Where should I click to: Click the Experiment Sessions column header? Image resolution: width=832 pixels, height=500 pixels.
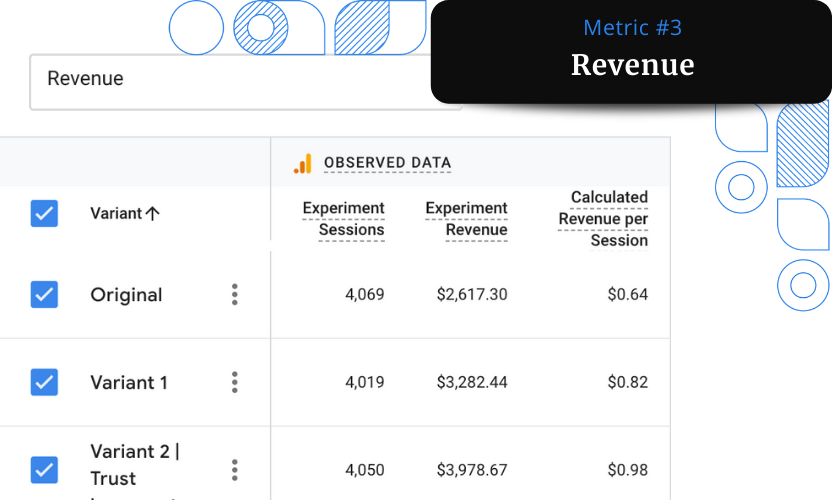[x=343, y=219]
